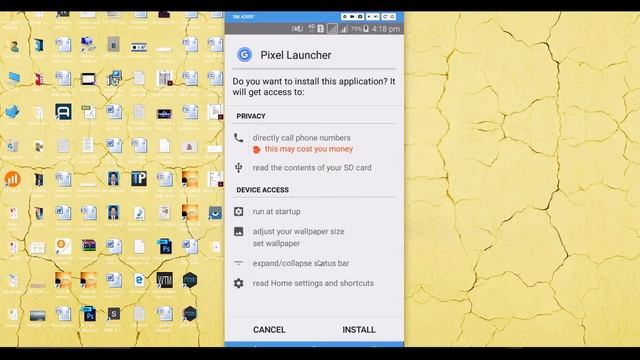Select the blue bird-shaped desktop icon
This screenshot has height=360, width=640.
pos(13,111)
